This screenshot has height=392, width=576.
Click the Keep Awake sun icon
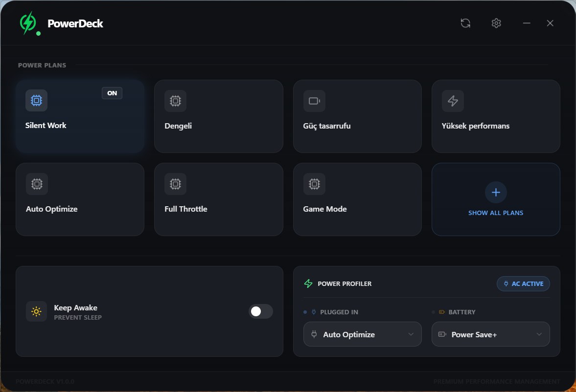coord(36,311)
